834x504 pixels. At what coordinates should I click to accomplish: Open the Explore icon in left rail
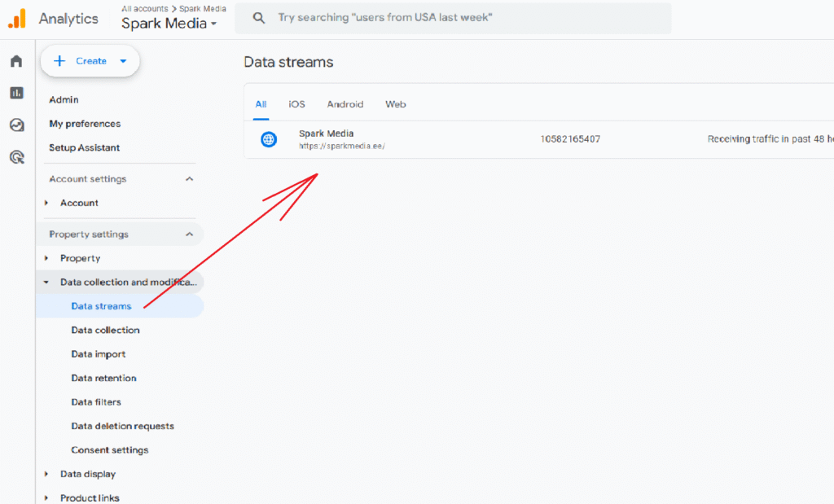click(x=16, y=125)
